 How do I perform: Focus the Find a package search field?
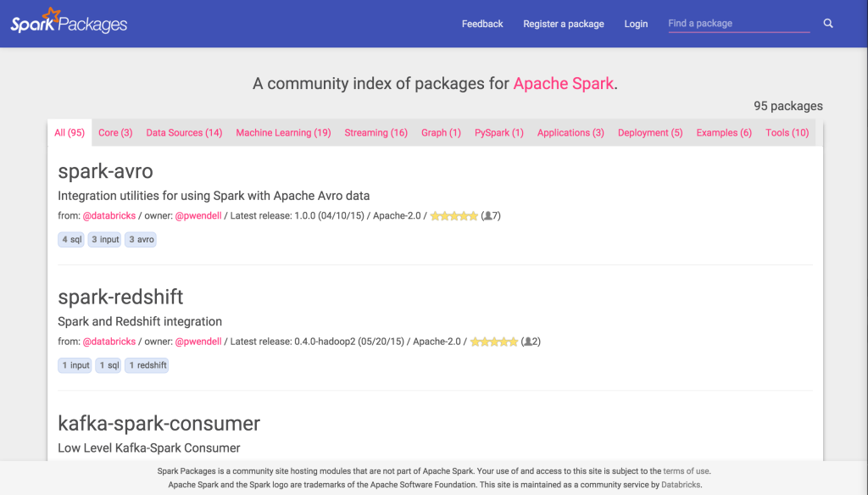tap(737, 24)
